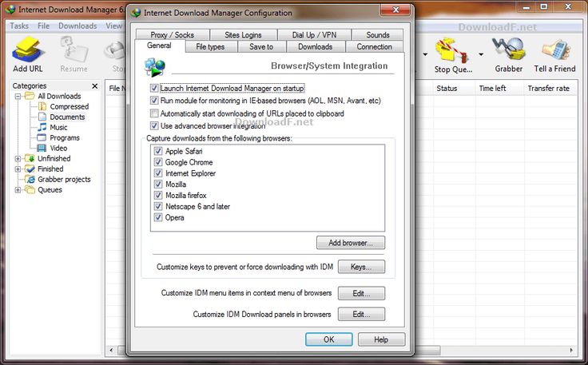
Task: Uncheck the Apple Safari browser
Action: (158, 151)
